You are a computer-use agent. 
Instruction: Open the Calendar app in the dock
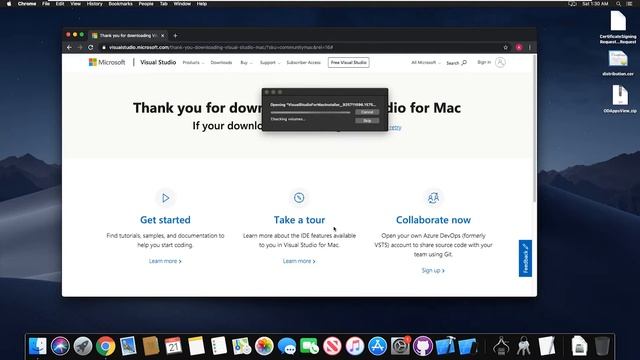(173, 346)
